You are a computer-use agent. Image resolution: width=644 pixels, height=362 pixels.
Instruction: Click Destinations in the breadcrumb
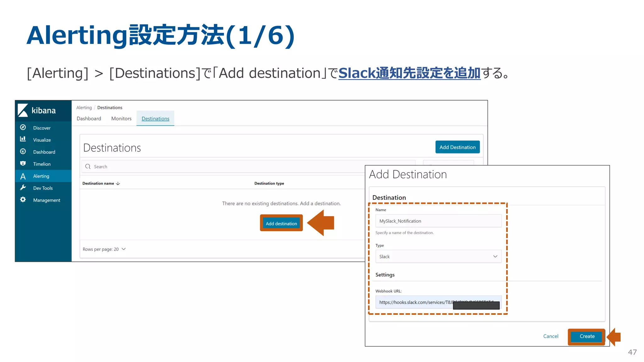coord(110,107)
